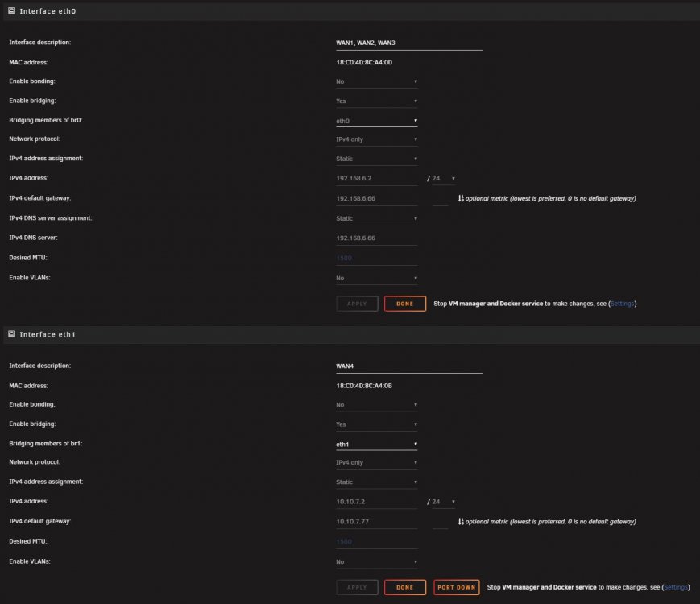Select MAC address 18:C0:4D:8C:A4:0D text
700x604 pixels.
tap(364, 63)
